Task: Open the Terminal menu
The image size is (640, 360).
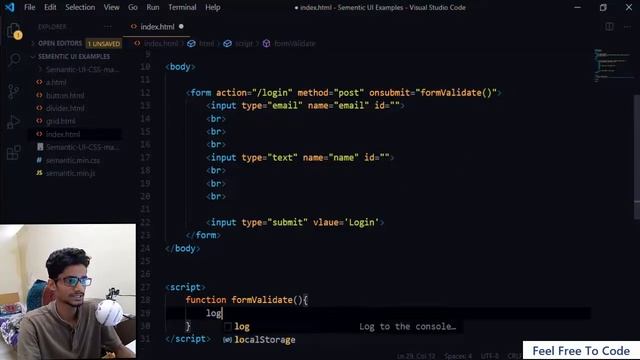Action: click(x=182, y=7)
